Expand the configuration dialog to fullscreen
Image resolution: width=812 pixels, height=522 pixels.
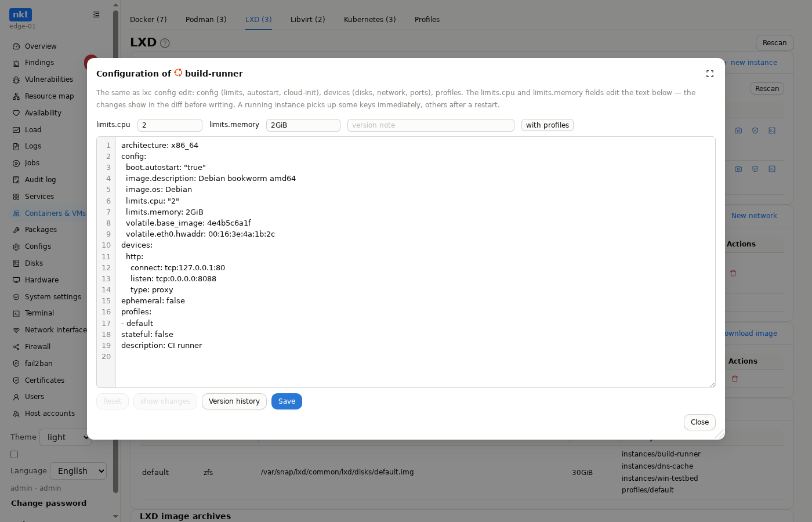click(710, 74)
